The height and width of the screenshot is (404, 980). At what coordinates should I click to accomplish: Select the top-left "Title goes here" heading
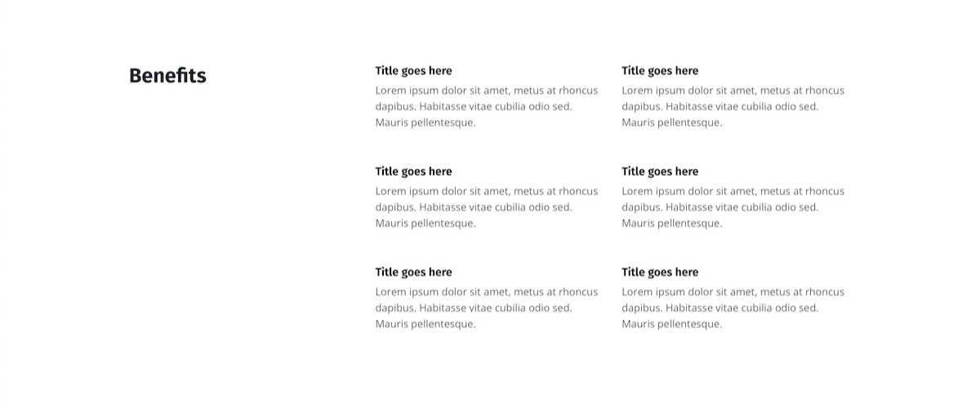click(413, 71)
